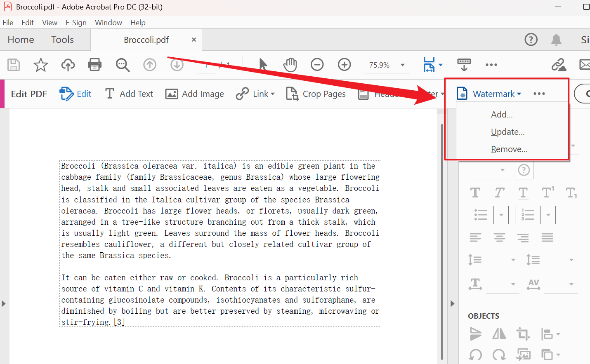Click the share link icon
The height and width of the screenshot is (364, 590).
coord(559,65)
